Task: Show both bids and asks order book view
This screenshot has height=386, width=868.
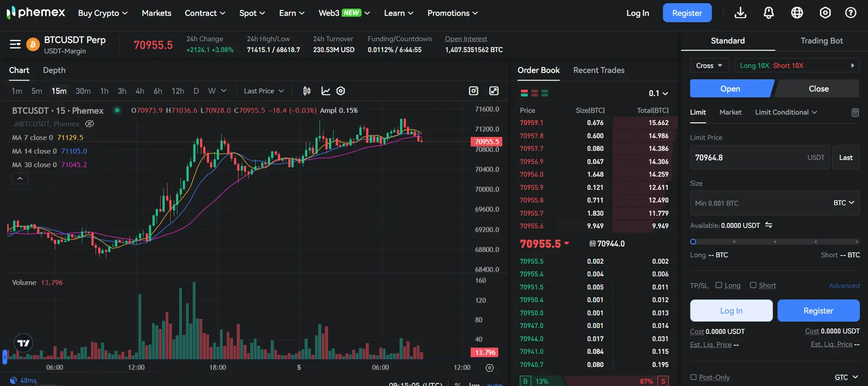Action: 524,93
